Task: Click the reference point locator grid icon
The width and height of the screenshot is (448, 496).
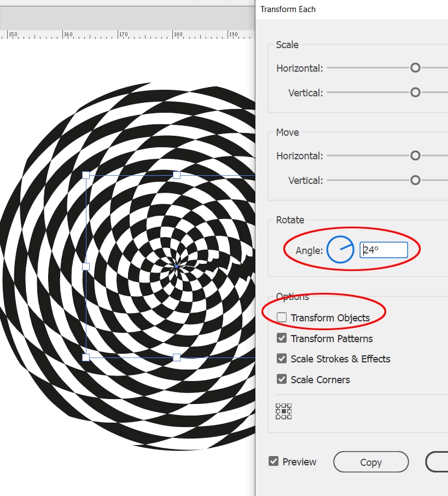Action: 283,411
